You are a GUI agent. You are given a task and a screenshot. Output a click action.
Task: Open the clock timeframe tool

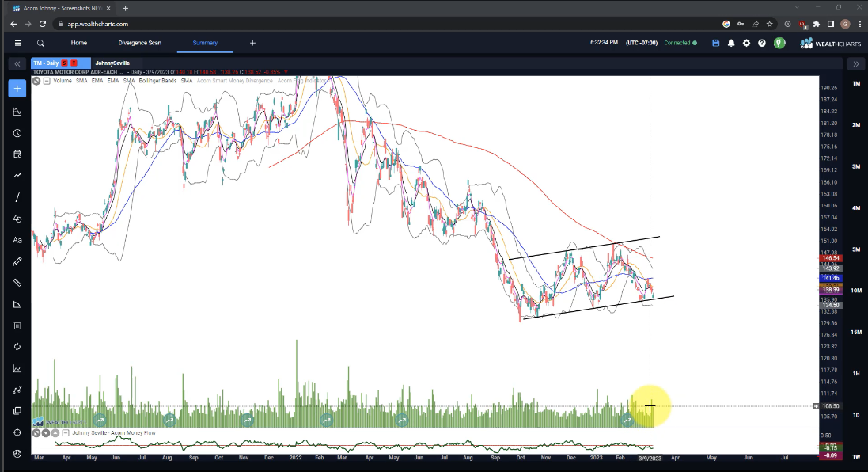coord(17,134)
